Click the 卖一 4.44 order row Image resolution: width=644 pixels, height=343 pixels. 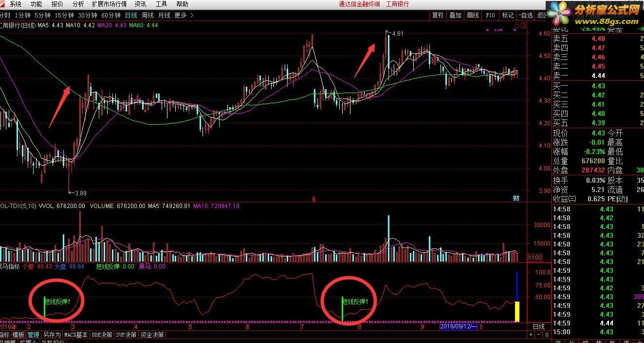(x=598, y=76)
